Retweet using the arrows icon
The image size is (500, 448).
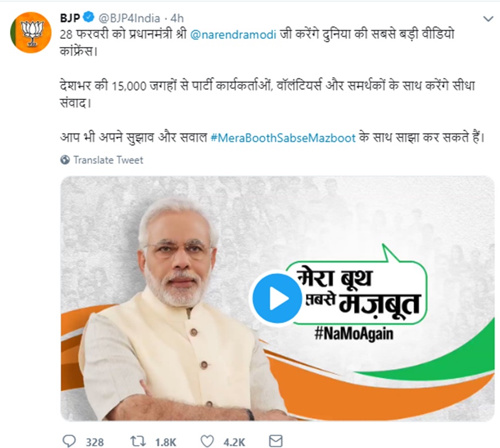138,442
